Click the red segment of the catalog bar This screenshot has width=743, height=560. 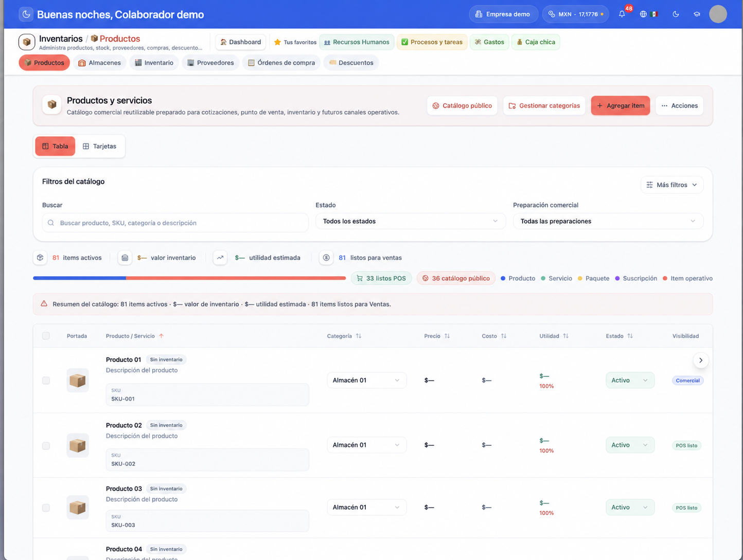click(x=236, y=278)
